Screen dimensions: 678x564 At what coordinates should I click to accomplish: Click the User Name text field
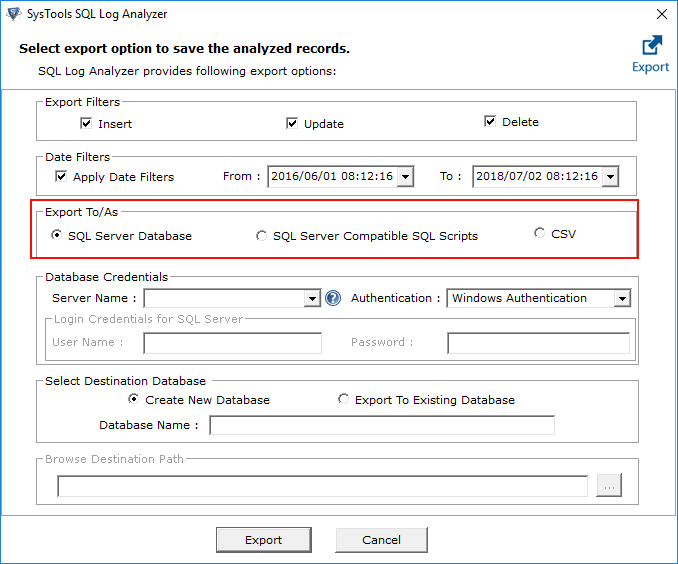coord(233,343)
